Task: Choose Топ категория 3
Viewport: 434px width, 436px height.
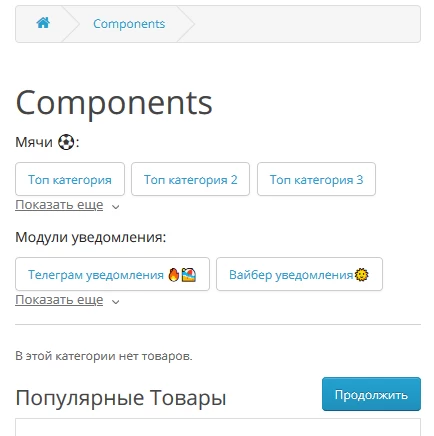Action: (316, 179)
